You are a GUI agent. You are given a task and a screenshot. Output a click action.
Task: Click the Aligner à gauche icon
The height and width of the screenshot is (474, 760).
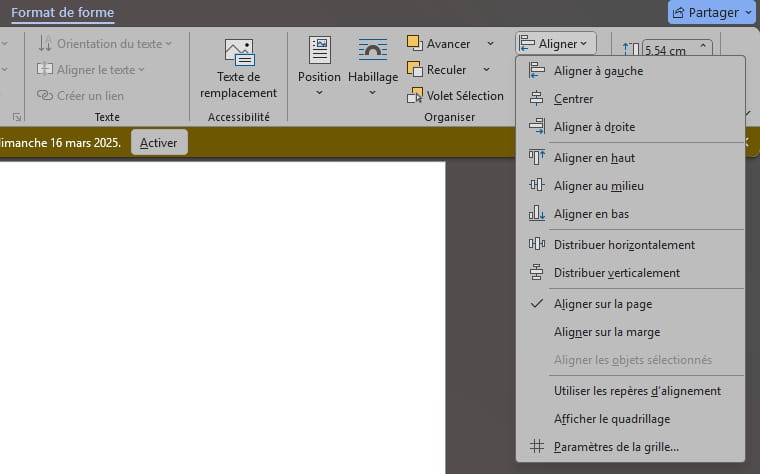click(x=537, y=71)
